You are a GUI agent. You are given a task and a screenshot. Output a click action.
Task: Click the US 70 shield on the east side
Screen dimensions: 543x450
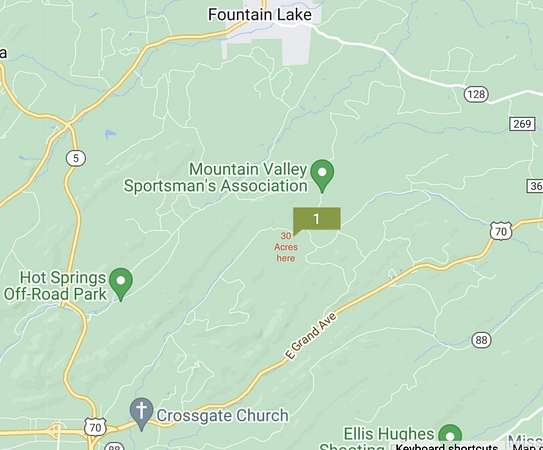click(501, 231)
